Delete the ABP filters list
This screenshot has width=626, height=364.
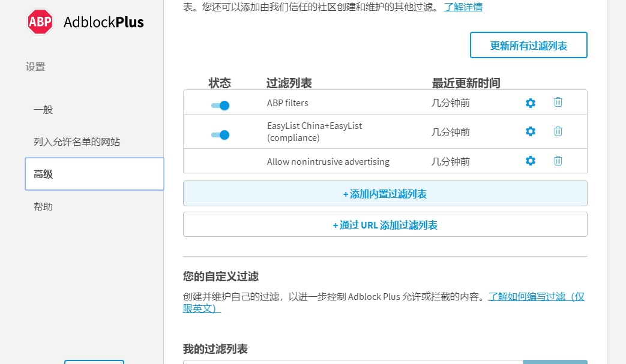click(558, 102)
